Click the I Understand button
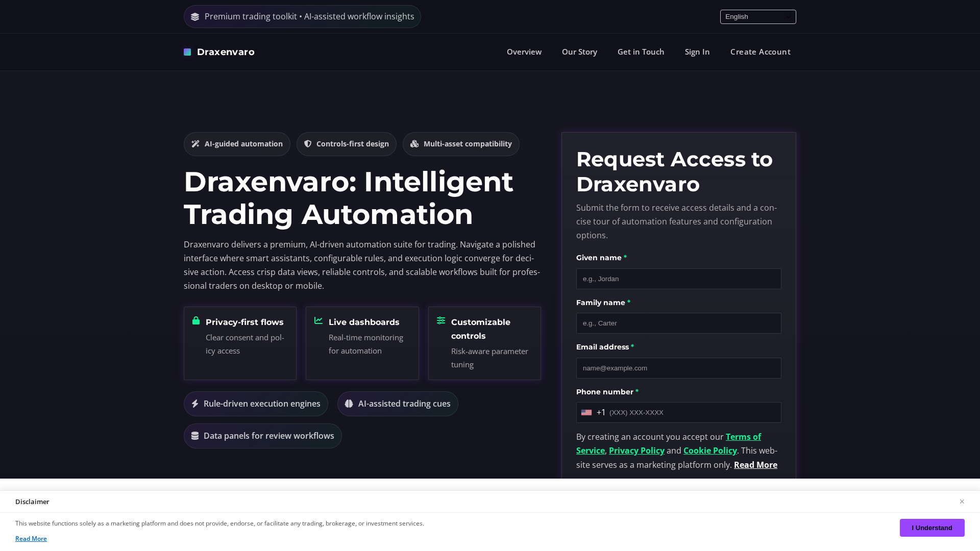Image resolution: width=980 pixels, height=551 pixels. coord(932,528)
